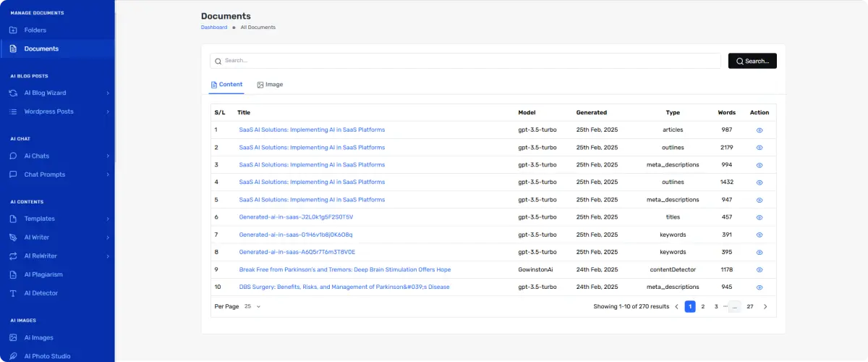
Task: Open Folders from the sidebar icon
Action: point(13,30)
